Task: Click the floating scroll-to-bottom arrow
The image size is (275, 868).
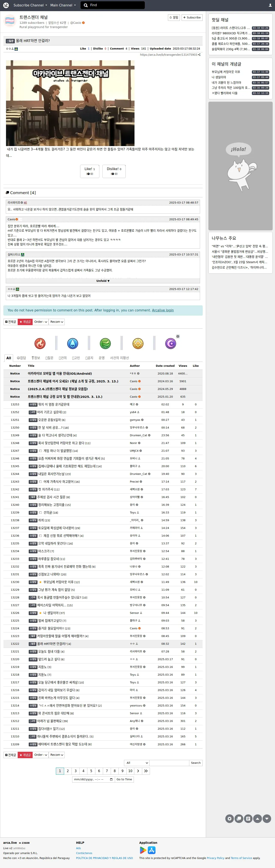Action: click(x=267, y=818)
